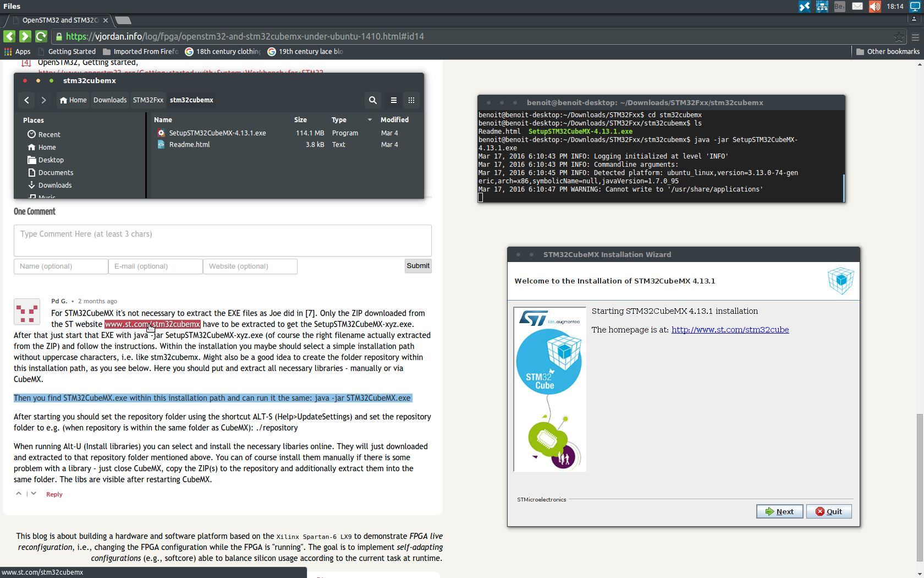
Task: Reload the page with the refresh icon
Action: tap(41, 36)
